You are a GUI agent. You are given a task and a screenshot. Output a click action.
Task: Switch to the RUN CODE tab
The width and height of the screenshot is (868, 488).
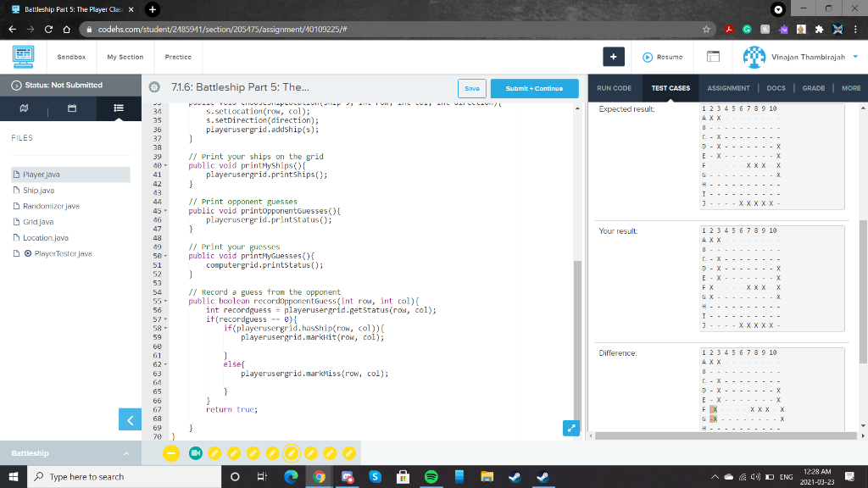coord(614,88)
